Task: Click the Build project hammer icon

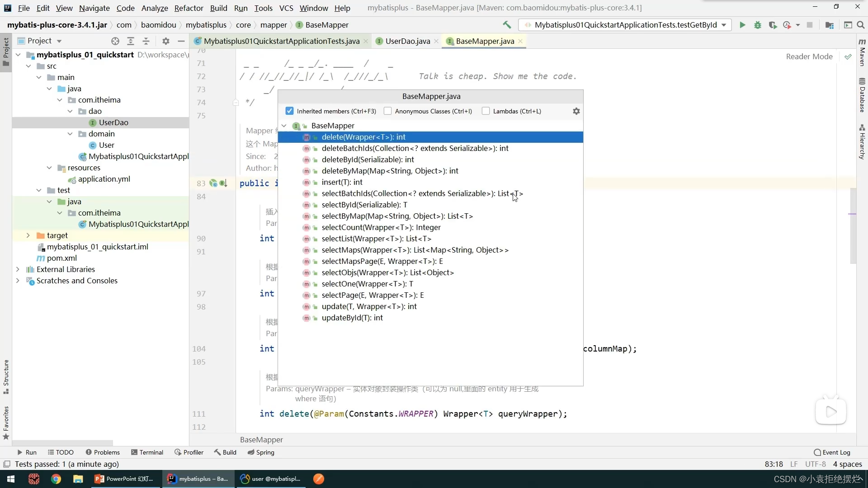Action: pyautogui.click(x=507, y=25)
